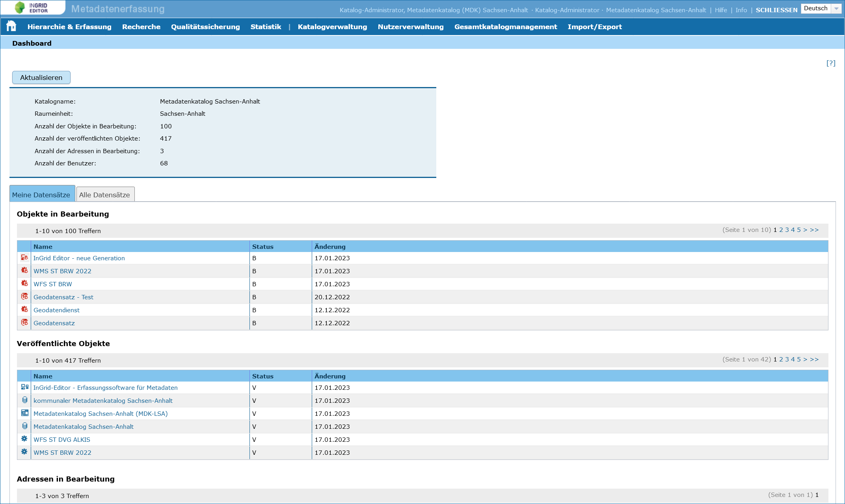
Task: Open Geodatensatz - Test object
Action: coord(63,297)
